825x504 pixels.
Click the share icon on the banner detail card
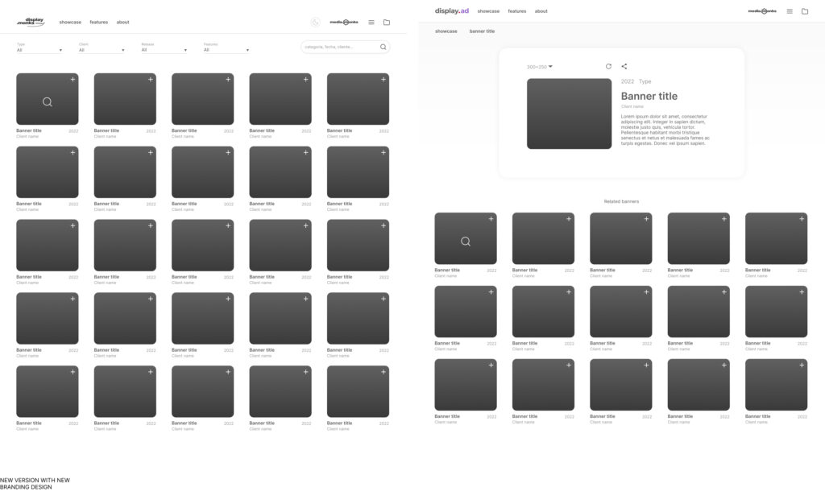pos(624,67)
